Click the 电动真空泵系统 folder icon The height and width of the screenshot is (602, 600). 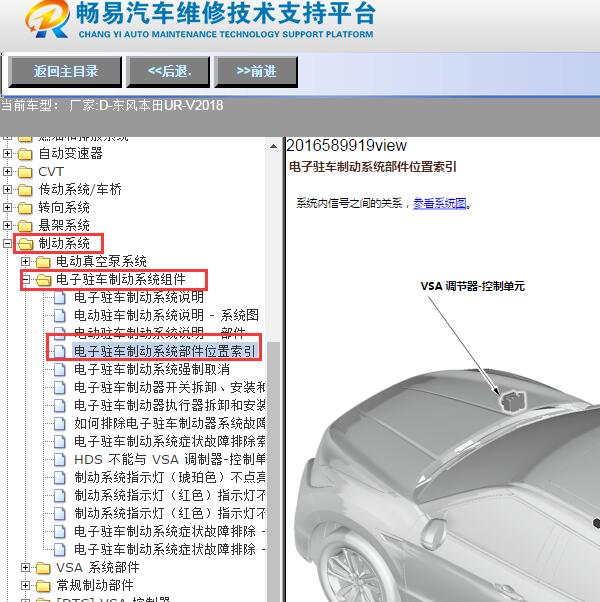tap(43, 262)
